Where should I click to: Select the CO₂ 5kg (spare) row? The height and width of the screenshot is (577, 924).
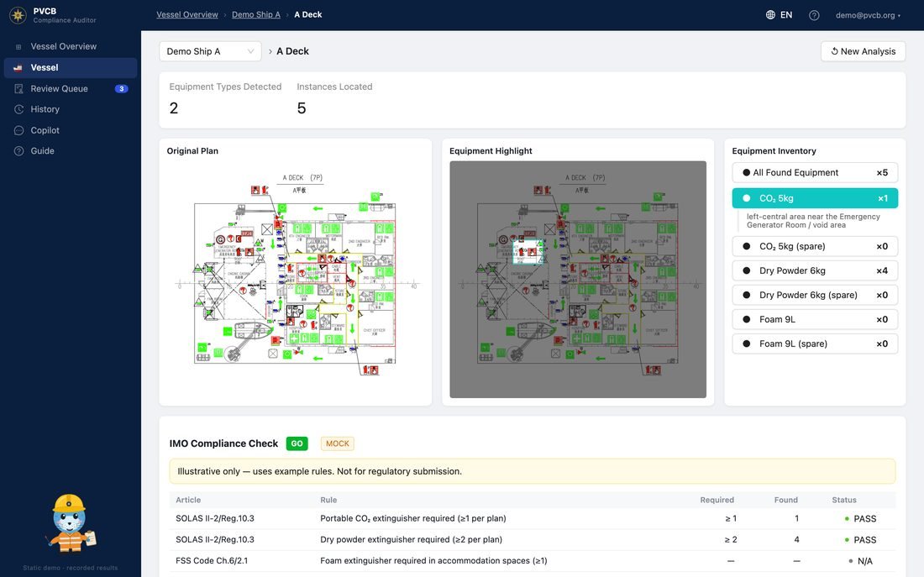pyautogui.click(x=815, y=246)
